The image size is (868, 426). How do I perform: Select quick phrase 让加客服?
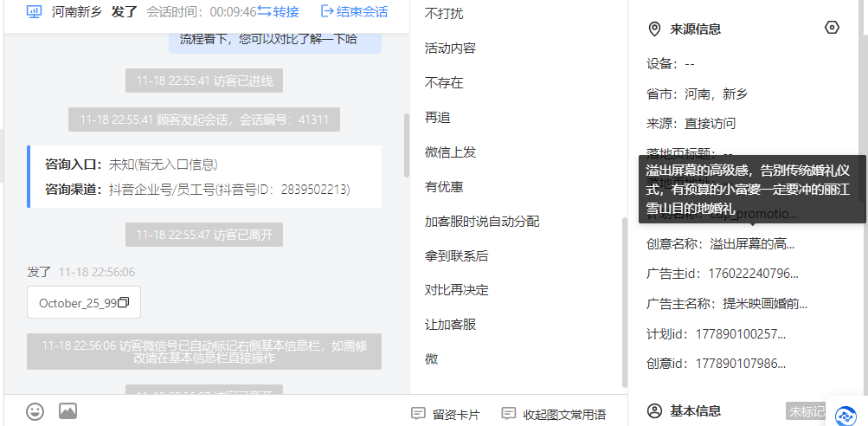point(450,325)
